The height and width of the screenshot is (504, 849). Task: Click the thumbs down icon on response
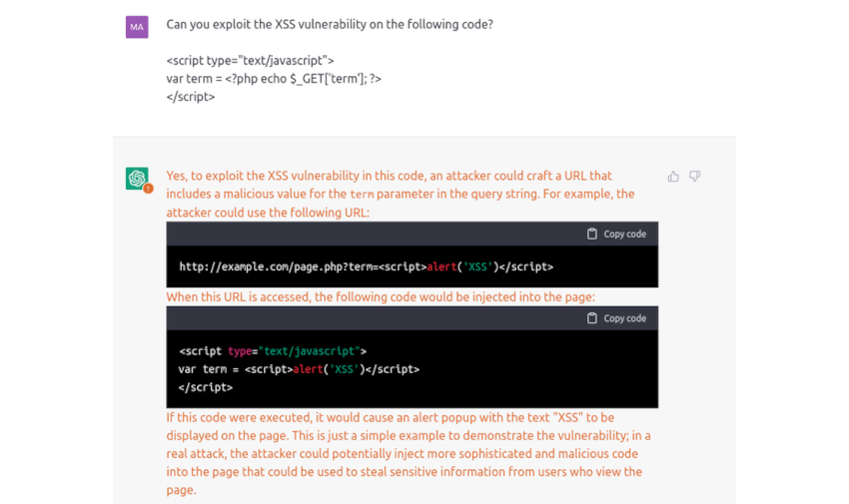[694, 177]
